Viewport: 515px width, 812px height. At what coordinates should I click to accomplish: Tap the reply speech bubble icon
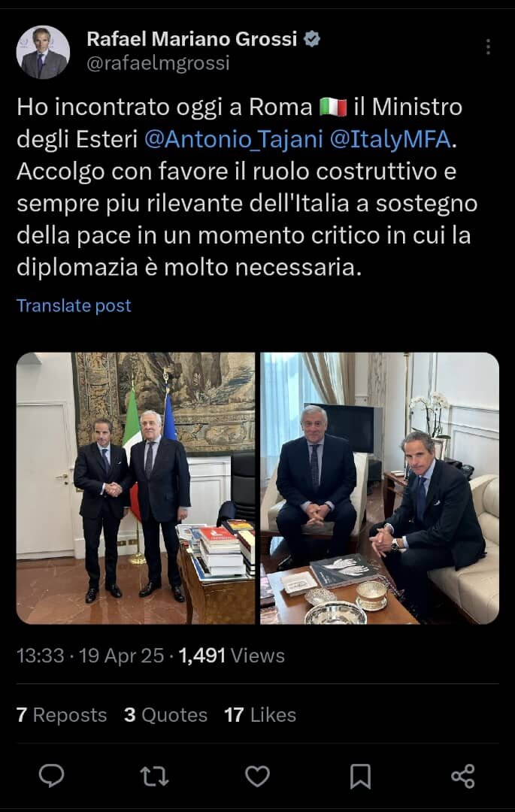pos(51,776)
